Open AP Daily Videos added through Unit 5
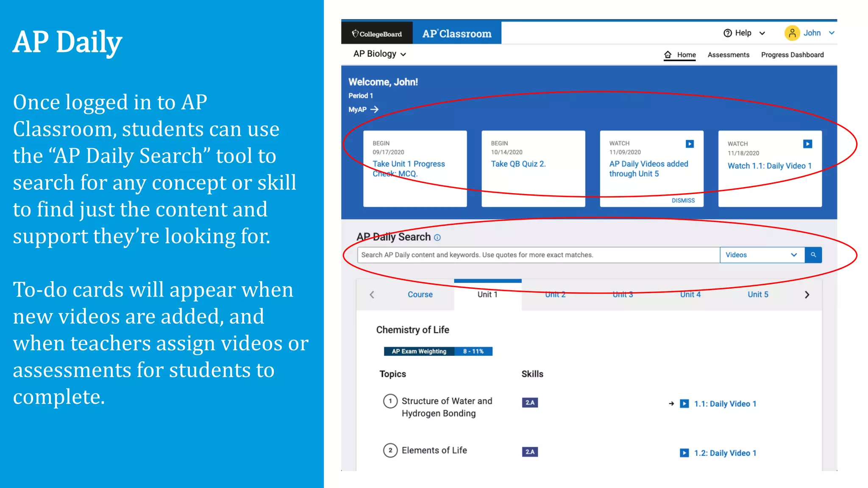 point(648,169)
